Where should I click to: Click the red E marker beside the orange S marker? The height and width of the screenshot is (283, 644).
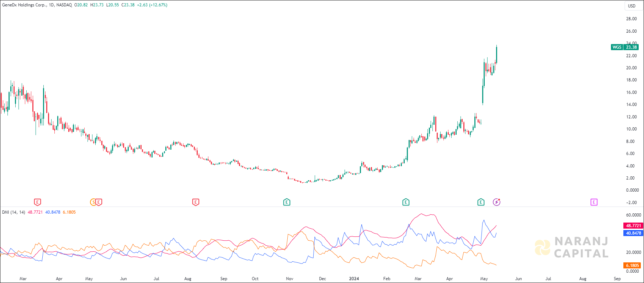tap(99, 202)
